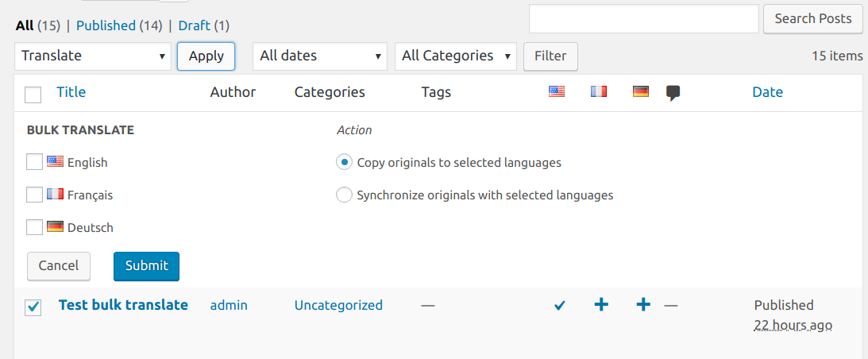Screen dimensions: 868x359
Task: Submit the bulk translate form
Action: (x=146, y=266)
